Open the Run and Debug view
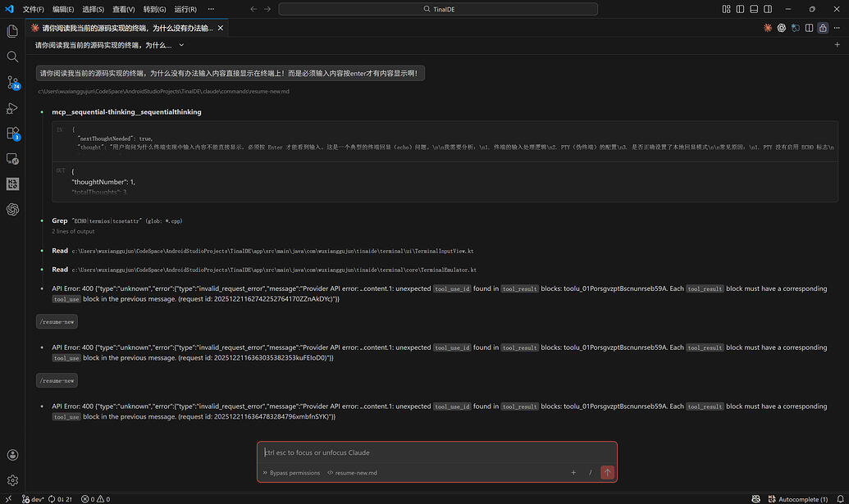Screen dimensions: 849x504 [x=12, y=107]
